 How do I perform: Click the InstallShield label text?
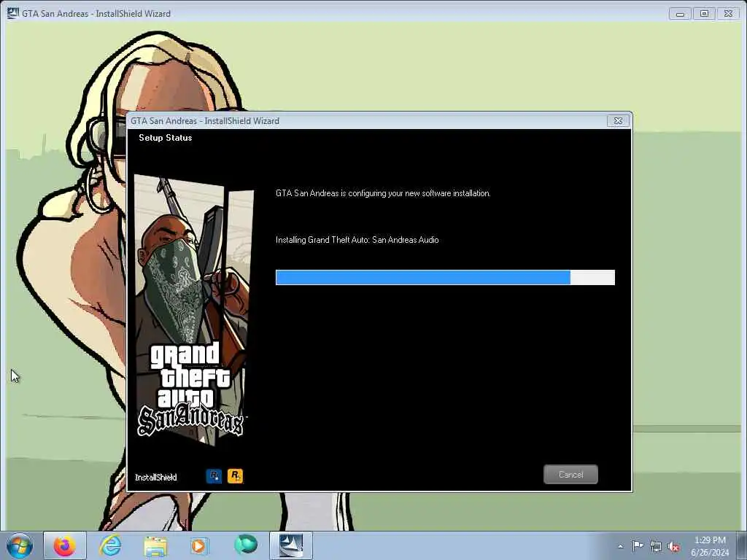point(156,477)
